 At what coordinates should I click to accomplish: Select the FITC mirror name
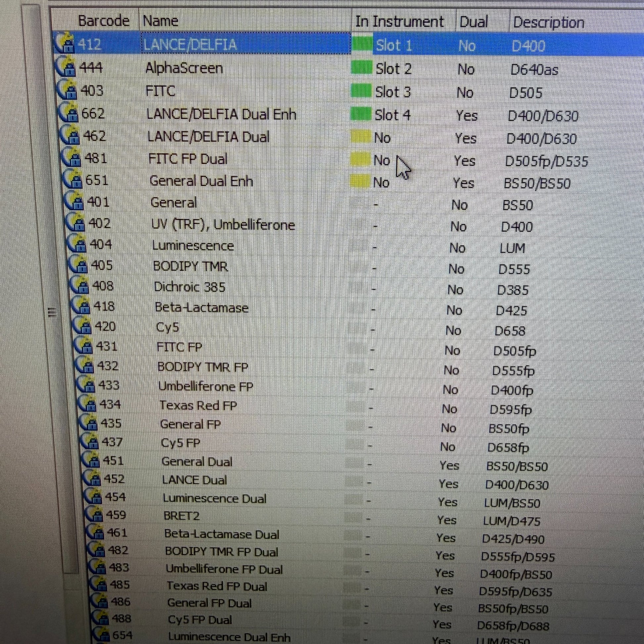pos(160,91)
